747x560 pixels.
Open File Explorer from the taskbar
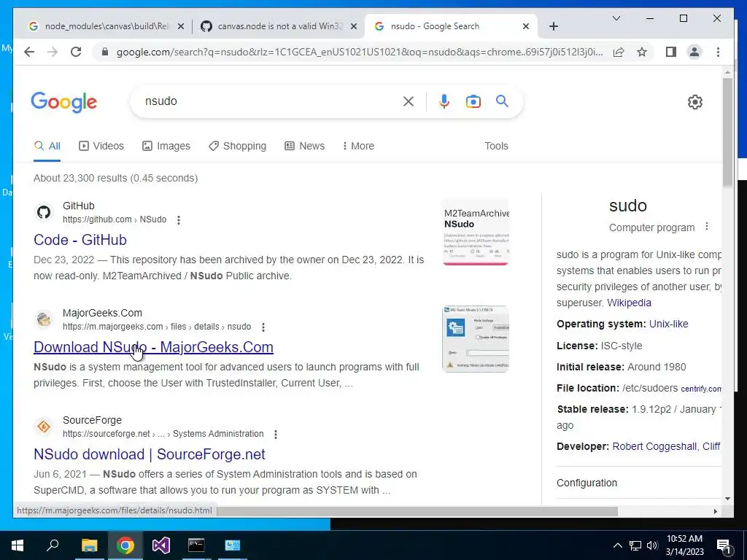coord(89,545)
